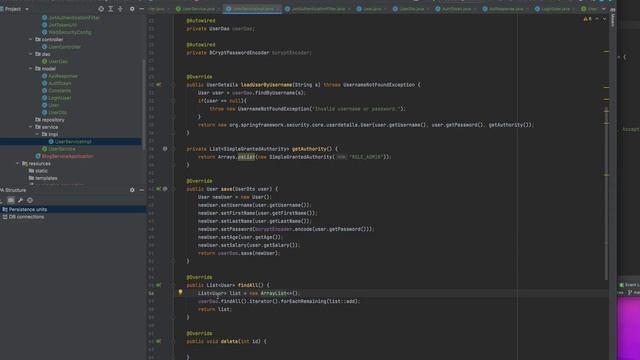Select Persistence units row
Viewport: 640px width, 360px height.
(x=73, y=209)
